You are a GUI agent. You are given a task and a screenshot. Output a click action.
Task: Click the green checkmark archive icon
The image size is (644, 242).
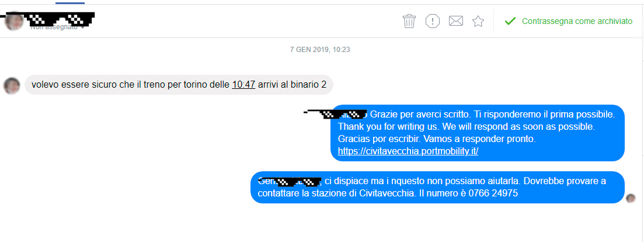(x=510, y=21)
